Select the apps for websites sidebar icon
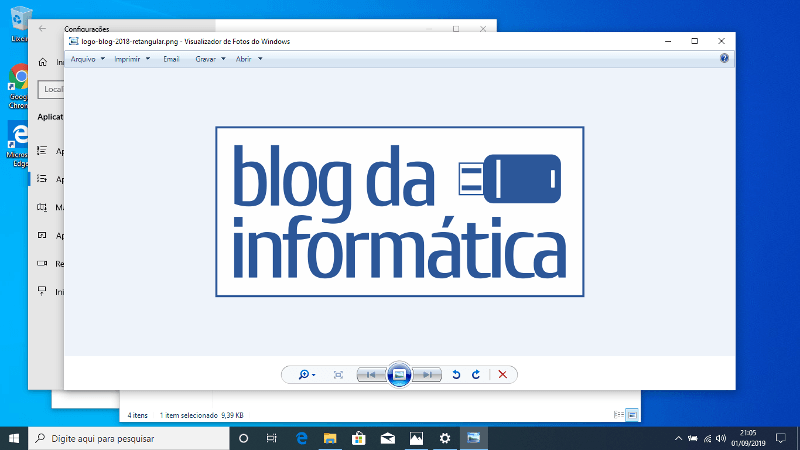Viewport: 800px width, 450px height. click(42, 235)
